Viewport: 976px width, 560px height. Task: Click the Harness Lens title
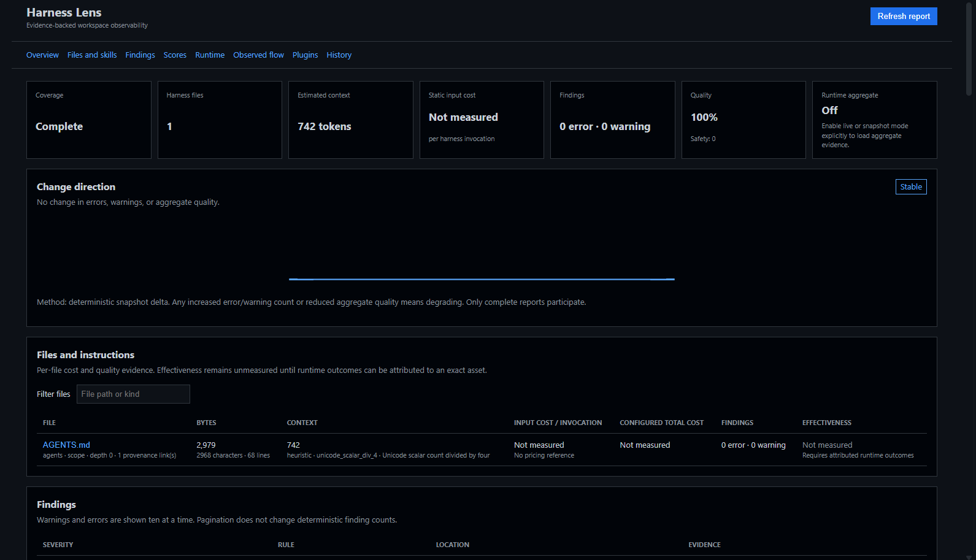pyautogui.click(x=64, y=12)
